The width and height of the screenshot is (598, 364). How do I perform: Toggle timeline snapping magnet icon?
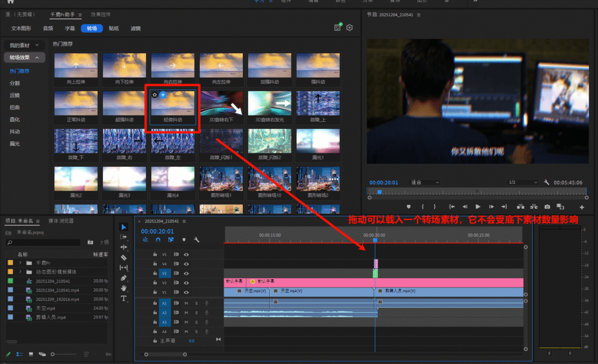point(158,240)
